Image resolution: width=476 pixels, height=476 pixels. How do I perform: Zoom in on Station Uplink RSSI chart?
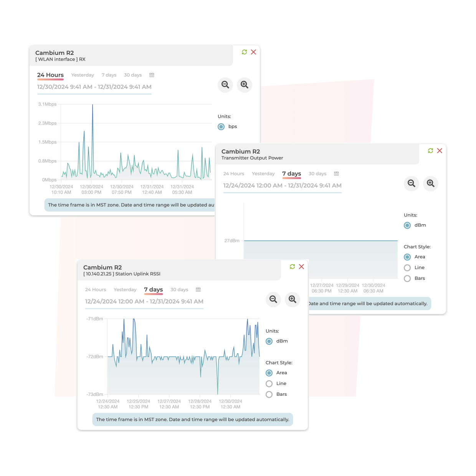293,299
